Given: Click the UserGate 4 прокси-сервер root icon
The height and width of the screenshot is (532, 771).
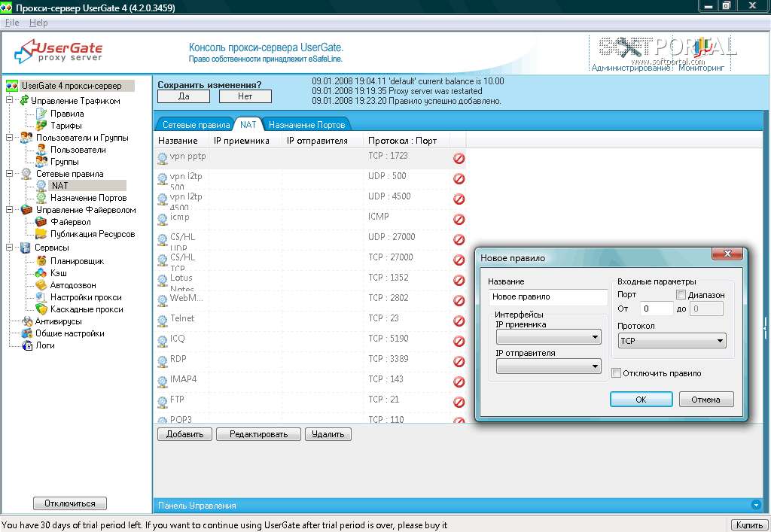Looking at the screenshot, I should tap(12, 86).
